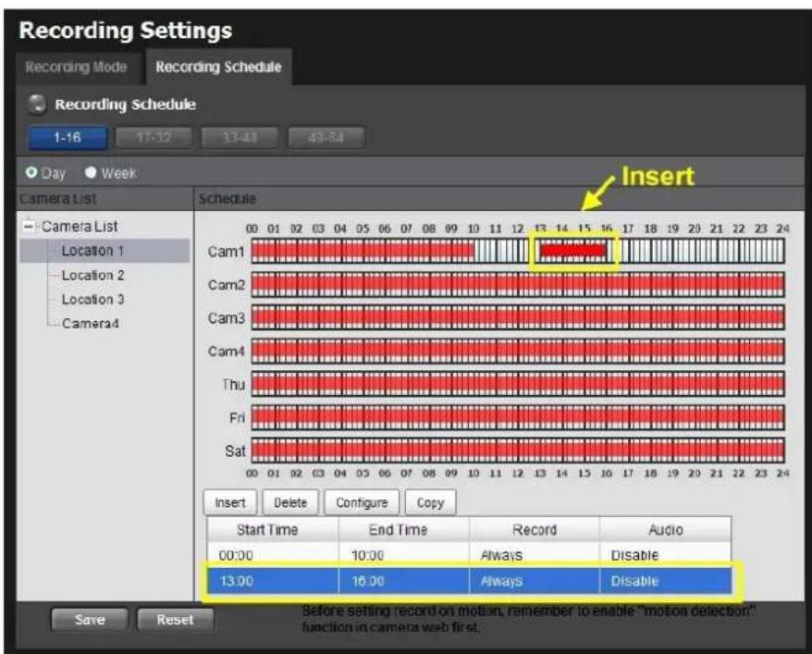
Task: Open the Recording Mode tab
Action: pyautogui.click(x=76, y=68)
